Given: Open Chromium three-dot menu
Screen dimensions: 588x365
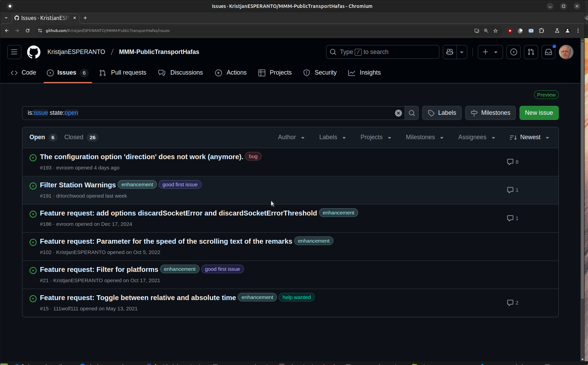Looking at the screenshot, I should [578, 31].
